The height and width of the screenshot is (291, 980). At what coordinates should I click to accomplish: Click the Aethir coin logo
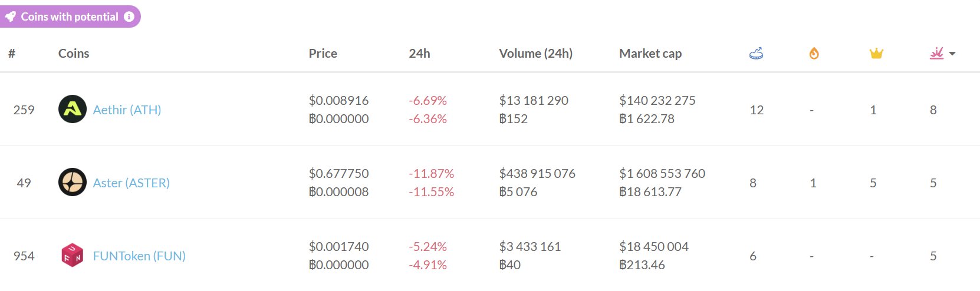[73, 110]
